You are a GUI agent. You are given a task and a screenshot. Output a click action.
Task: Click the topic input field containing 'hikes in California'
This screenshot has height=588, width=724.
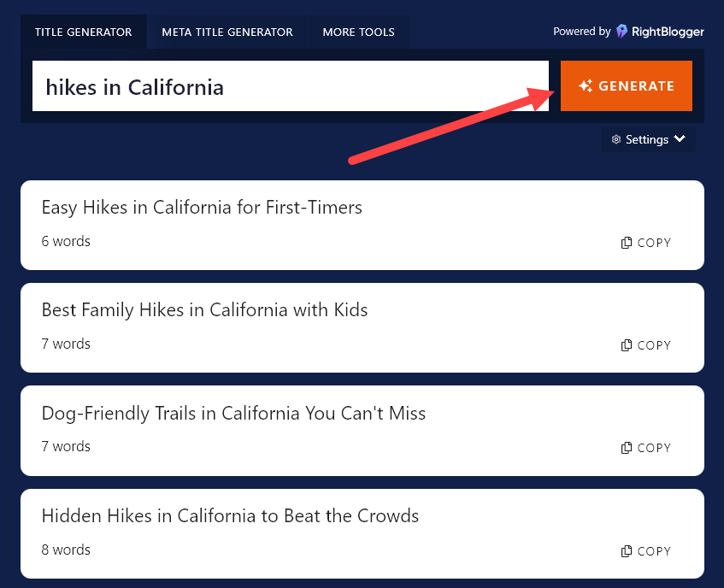(x=291, y=85)
